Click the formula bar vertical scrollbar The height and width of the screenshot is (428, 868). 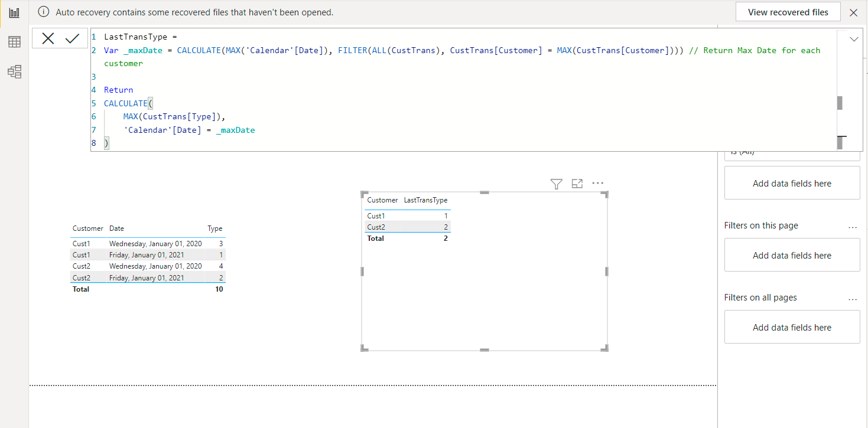click(x=840, y=103)
